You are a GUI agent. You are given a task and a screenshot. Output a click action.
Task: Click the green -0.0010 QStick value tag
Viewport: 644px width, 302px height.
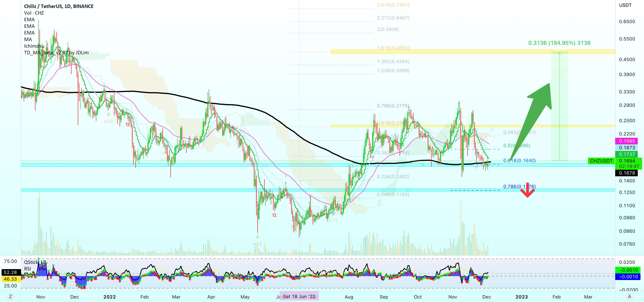(627, 270)
